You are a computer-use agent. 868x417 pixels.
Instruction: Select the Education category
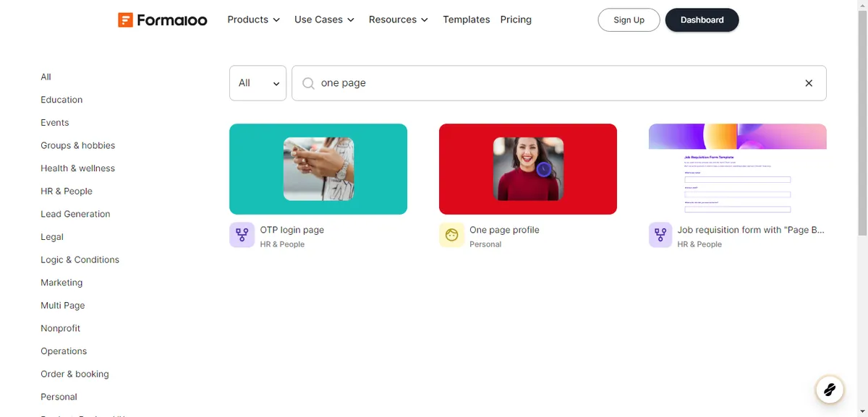[x=61, y=99]
